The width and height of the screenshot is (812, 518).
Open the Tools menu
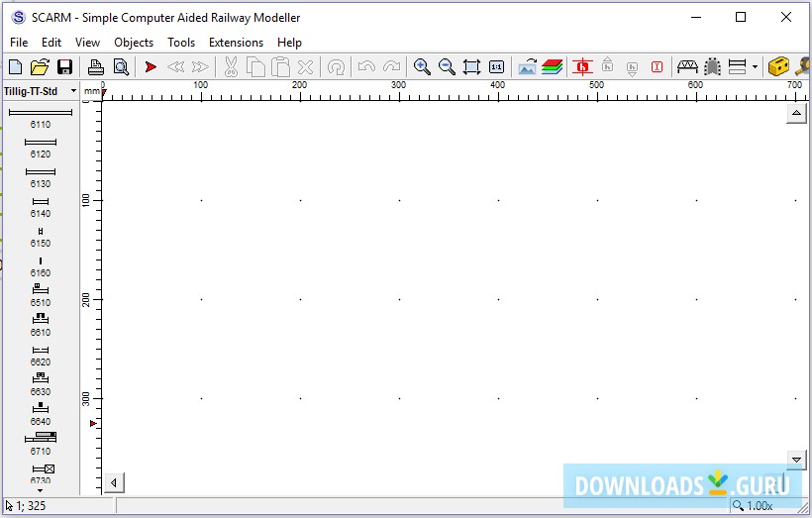181,43
